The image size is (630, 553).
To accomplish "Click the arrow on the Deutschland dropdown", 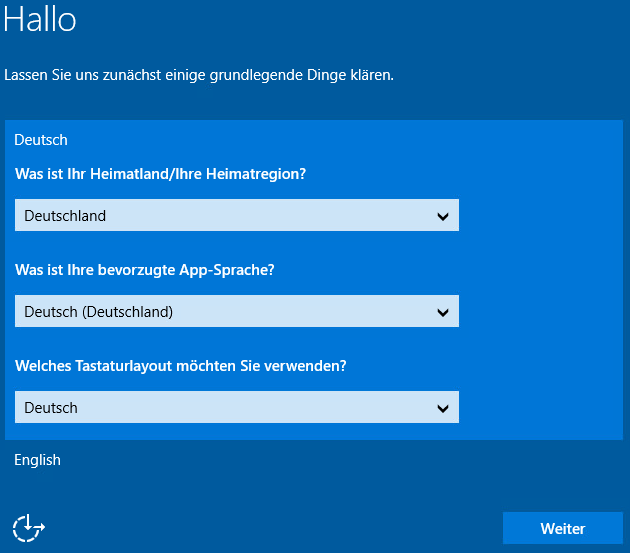I will tap(443, 216).
